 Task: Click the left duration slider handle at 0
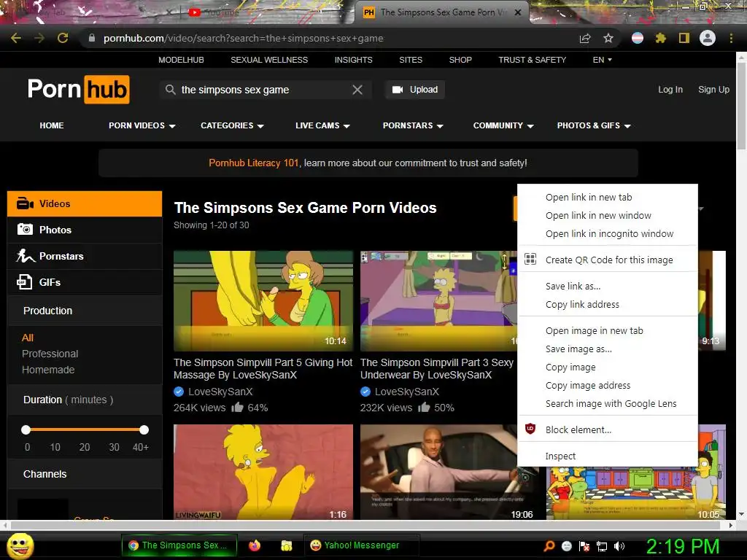26,430
